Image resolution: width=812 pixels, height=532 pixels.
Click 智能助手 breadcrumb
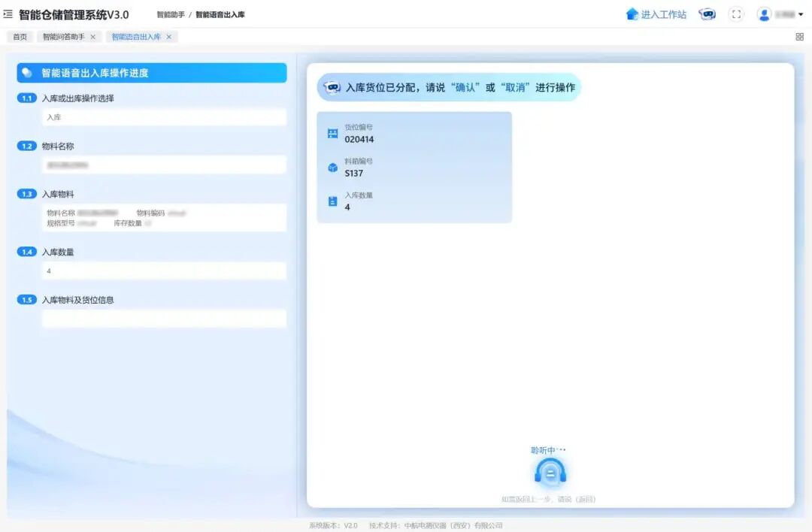pyautogui.click(x=171, y=14)
